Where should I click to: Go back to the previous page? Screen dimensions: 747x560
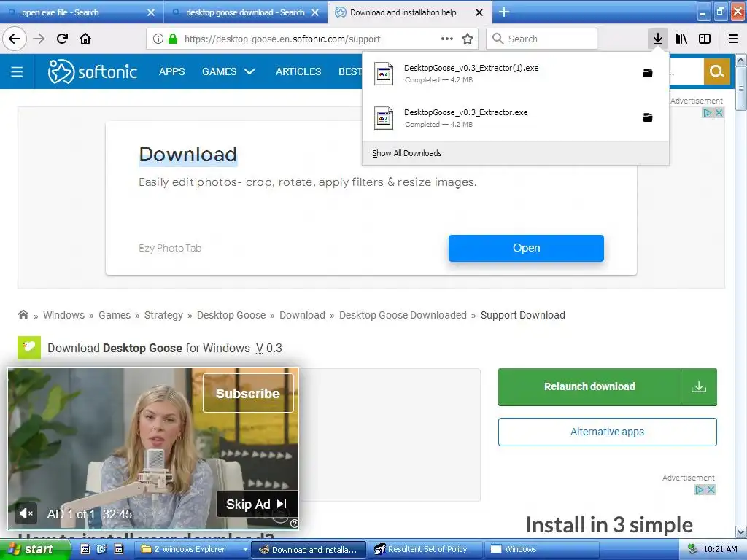click(x=15, y=39)
